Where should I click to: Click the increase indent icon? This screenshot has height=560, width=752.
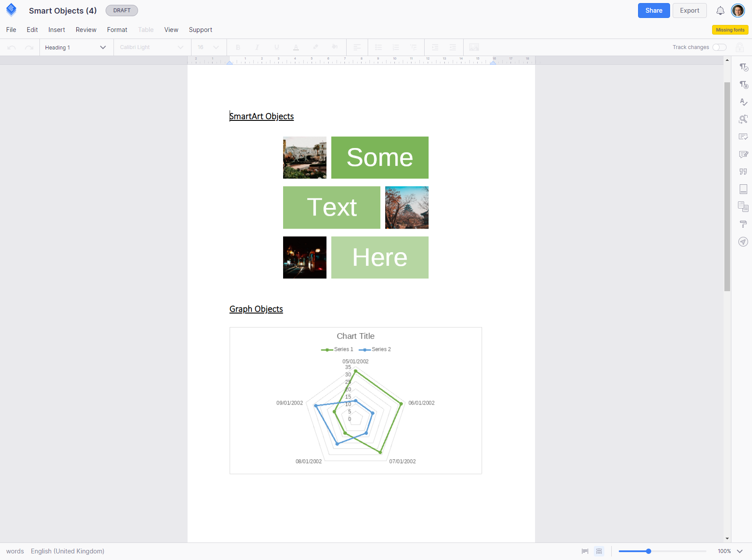point(453,47)
